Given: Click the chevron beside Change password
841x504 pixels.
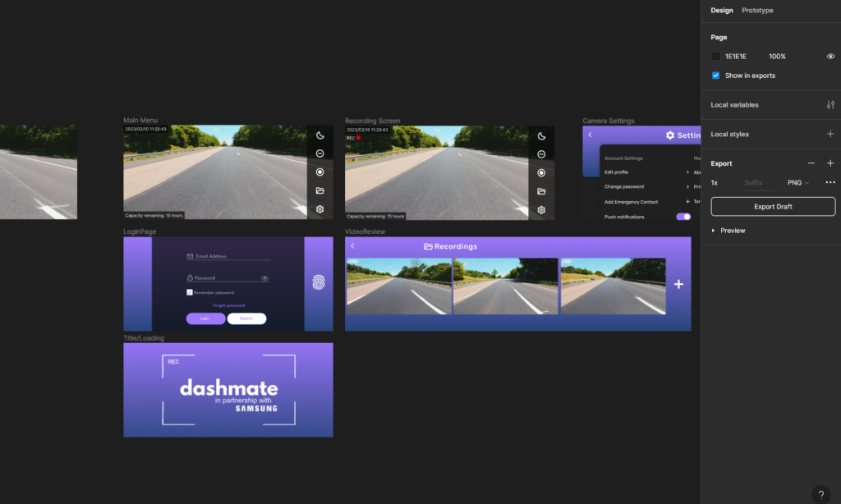Looking at the screenshot, I should [687, 186].
